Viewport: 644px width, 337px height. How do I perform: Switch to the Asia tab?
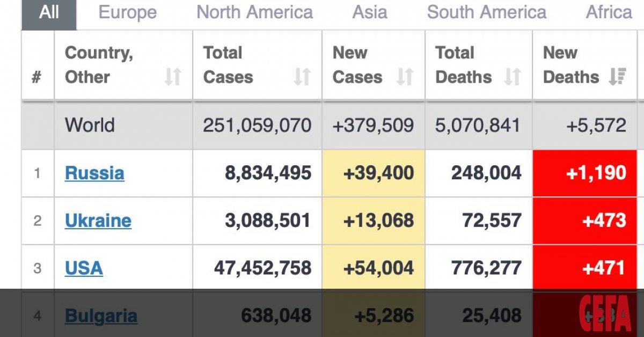(x=370, y=12)
